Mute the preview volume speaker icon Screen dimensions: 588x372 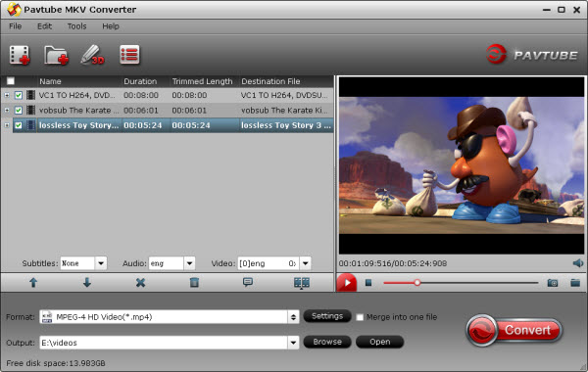pyautogui.click(x=578, y=263)
